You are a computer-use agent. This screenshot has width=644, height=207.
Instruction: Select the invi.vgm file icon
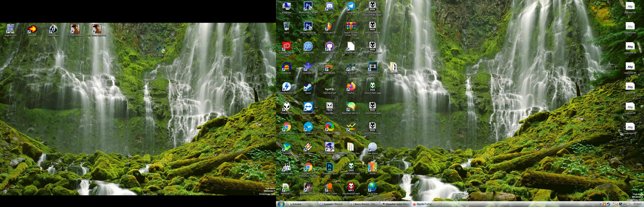pos(329,108)
